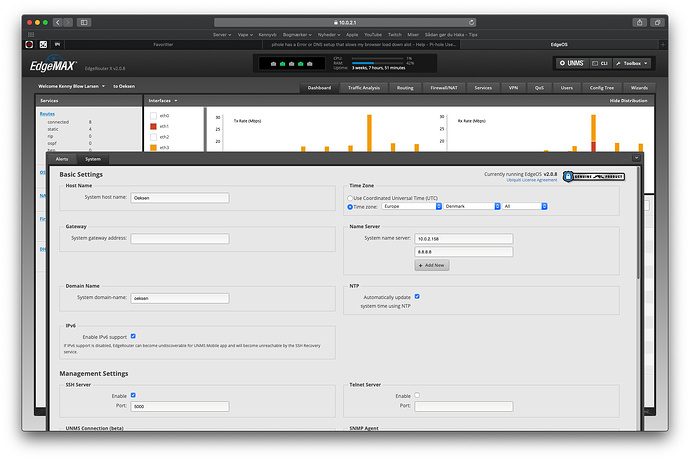Select Use Coordinated Universal Time option
Screen dimensions: 690x460
(x=350, y=198)
